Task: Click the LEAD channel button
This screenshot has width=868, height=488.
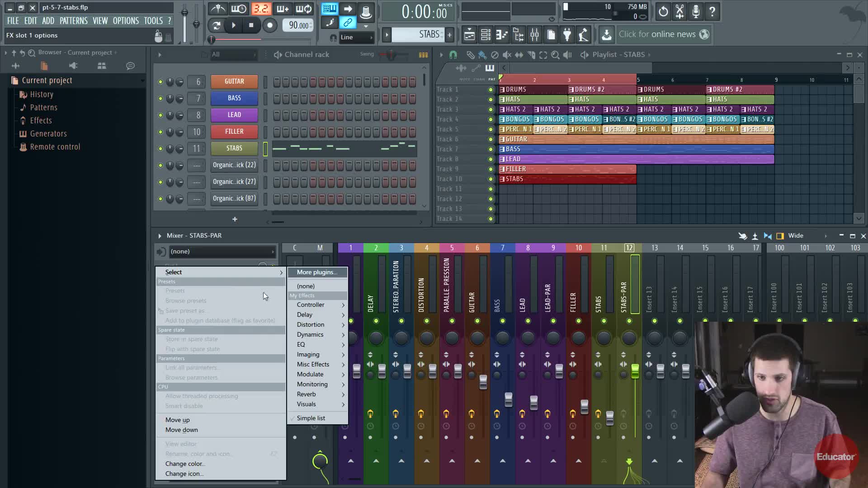Action: click(x=234, y=115)
